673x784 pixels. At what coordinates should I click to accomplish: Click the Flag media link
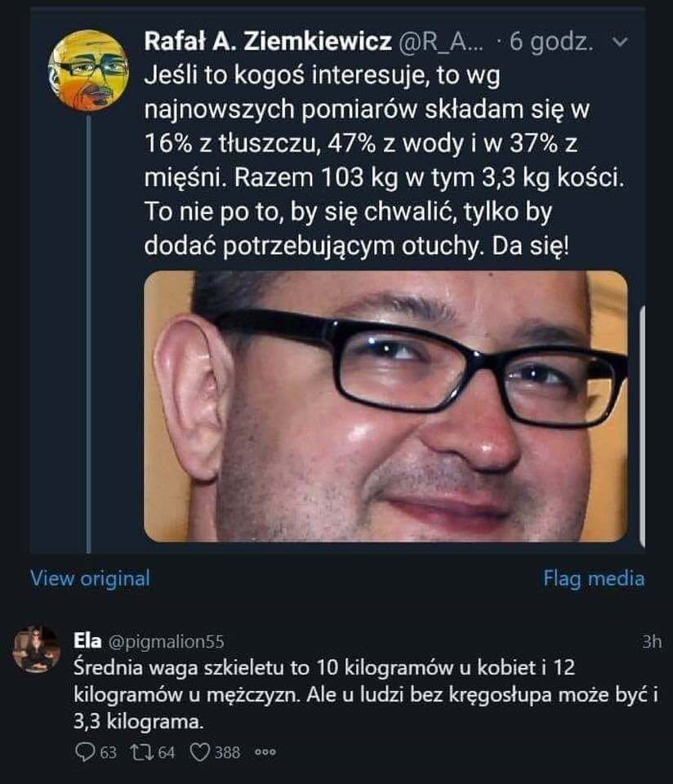(594, 578)
